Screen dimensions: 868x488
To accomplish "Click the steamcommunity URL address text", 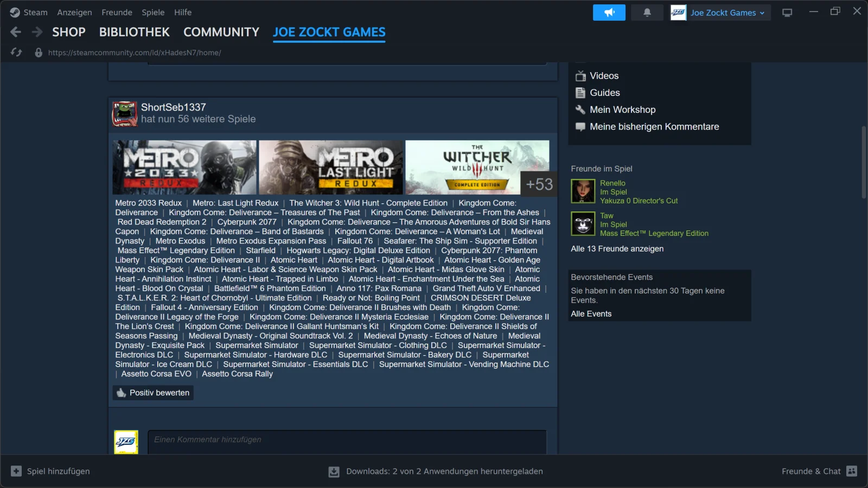I will 135,53.
